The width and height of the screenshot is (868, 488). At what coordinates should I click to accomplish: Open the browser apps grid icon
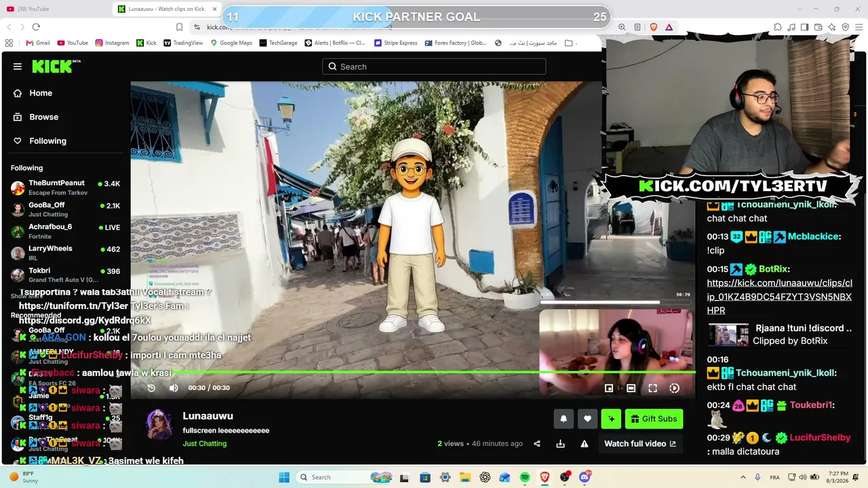[x=9, y=43]
